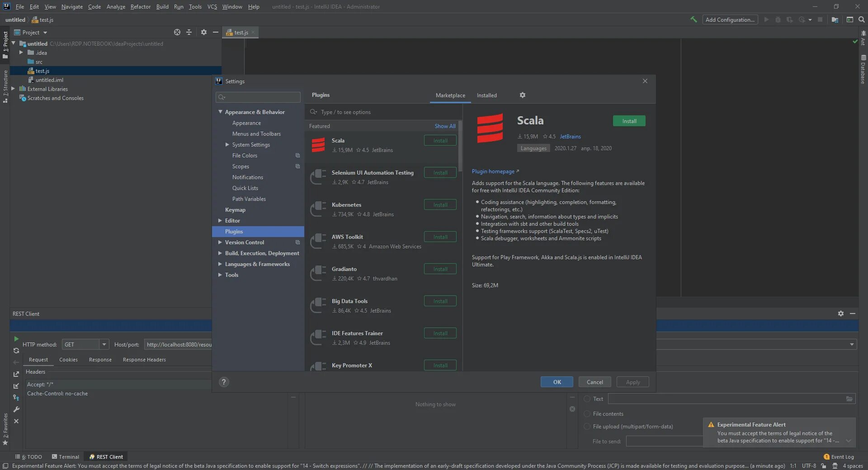
Task: Expand Languages & Frameworks section
Action: (220, 264)
